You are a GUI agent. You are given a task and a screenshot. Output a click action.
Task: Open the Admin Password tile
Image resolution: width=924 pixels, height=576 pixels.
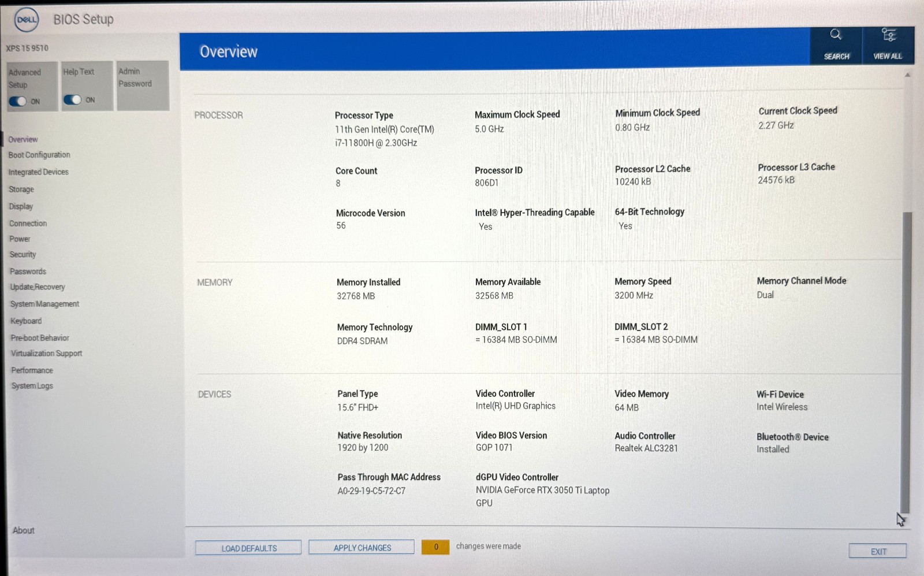click(143, 86)
